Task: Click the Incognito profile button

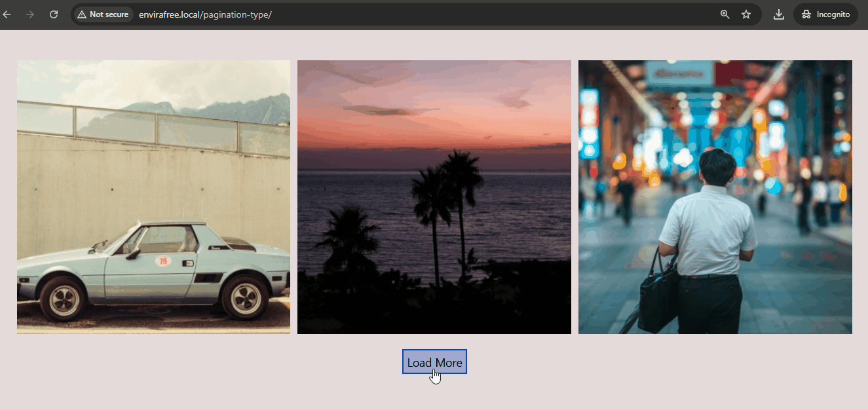Action: click(x=825, y=14)
